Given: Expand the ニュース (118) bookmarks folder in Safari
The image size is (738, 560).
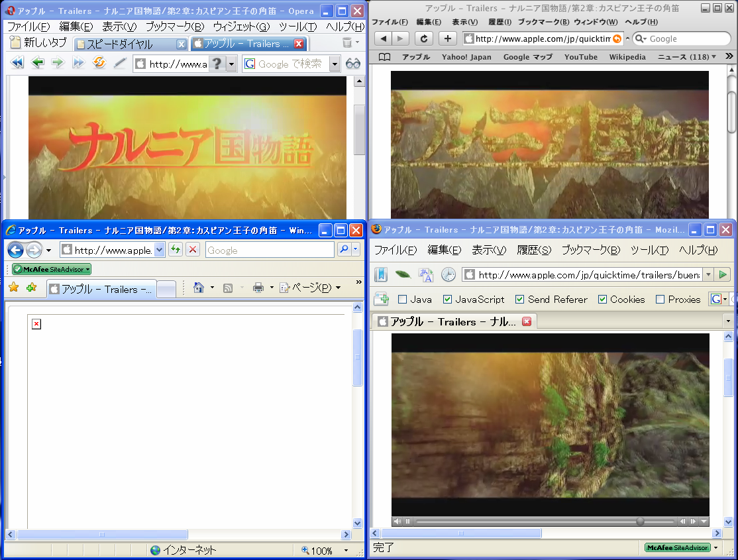Looking at the screenshot, I should click(x=687, y=57).
